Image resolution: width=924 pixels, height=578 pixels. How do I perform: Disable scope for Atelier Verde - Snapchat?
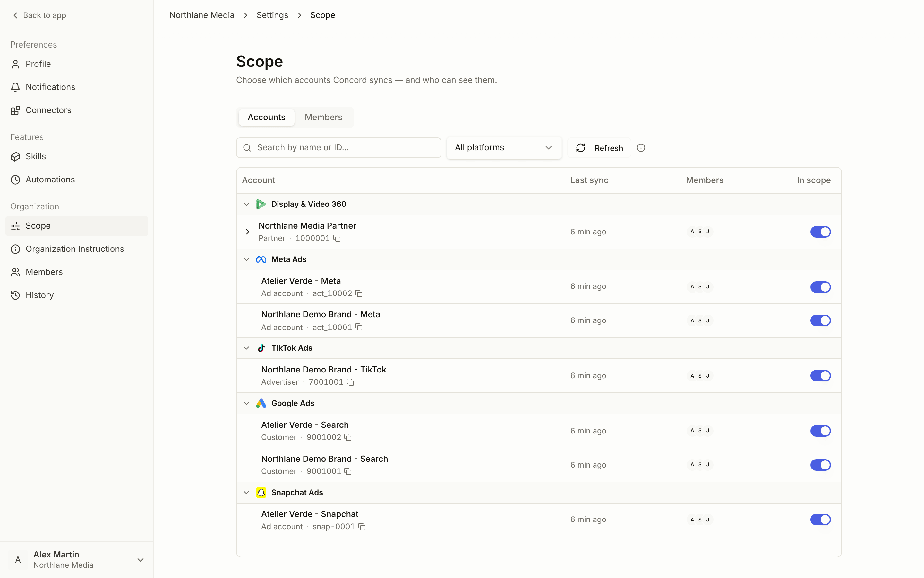point(820,520)
